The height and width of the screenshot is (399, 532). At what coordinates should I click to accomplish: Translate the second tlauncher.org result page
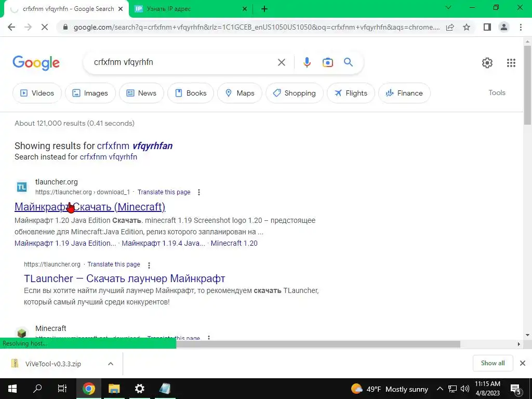tap(114, 264)
